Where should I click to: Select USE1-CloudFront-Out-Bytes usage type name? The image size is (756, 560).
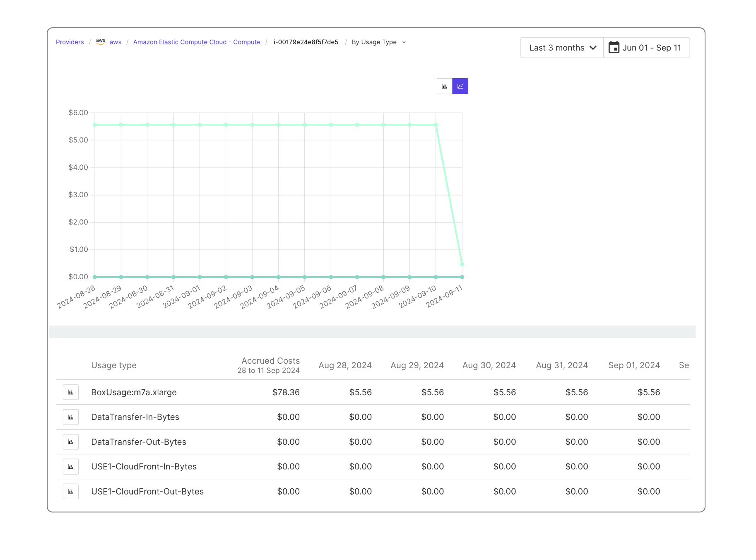(x=147, y=492)
